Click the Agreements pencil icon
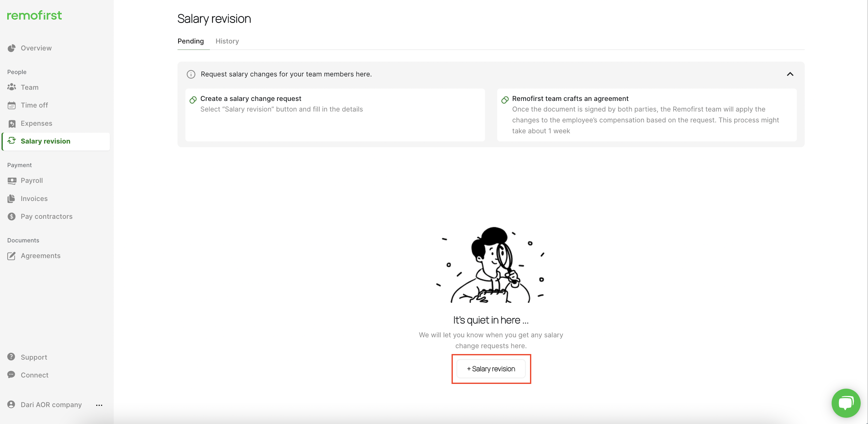 pos(11,256)
